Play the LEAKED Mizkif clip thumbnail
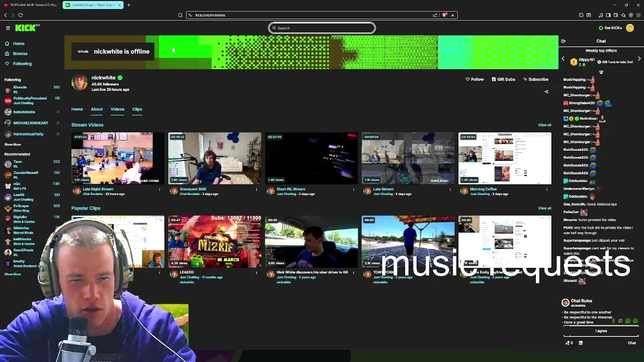The width and height of the screenshot is (644, 362). (214, 242)
